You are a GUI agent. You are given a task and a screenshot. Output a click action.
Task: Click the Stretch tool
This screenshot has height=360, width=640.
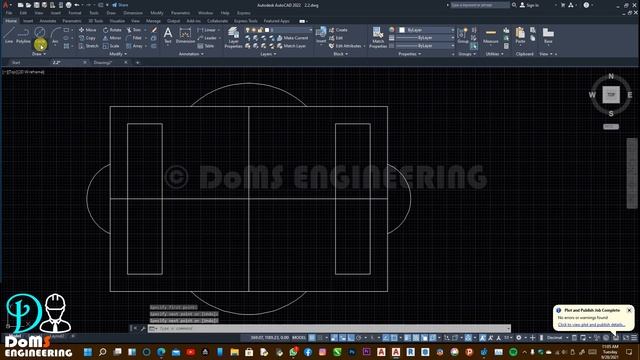point(89,46)
